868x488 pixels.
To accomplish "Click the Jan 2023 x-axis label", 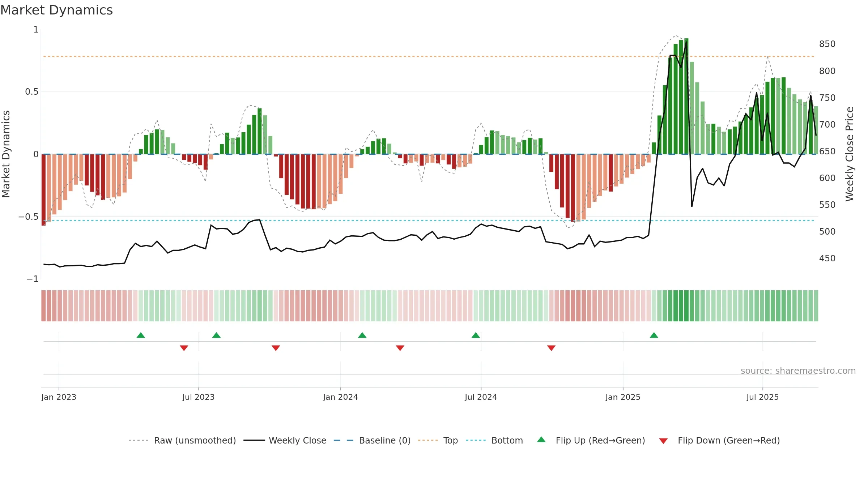I will [x=59, y=397].
